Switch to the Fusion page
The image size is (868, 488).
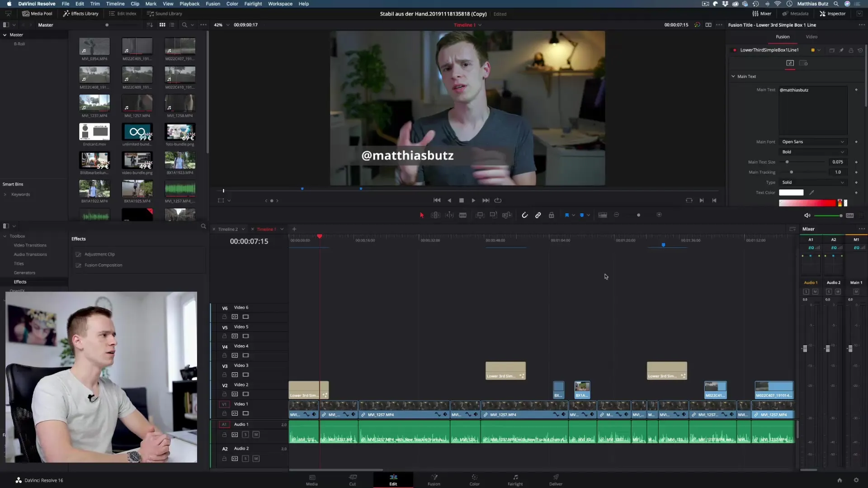434,480
